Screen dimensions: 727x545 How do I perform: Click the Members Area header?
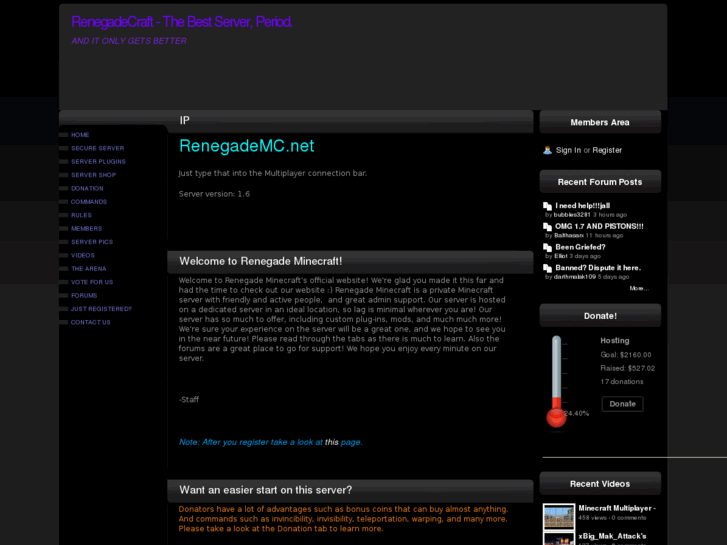click(600, 122)
